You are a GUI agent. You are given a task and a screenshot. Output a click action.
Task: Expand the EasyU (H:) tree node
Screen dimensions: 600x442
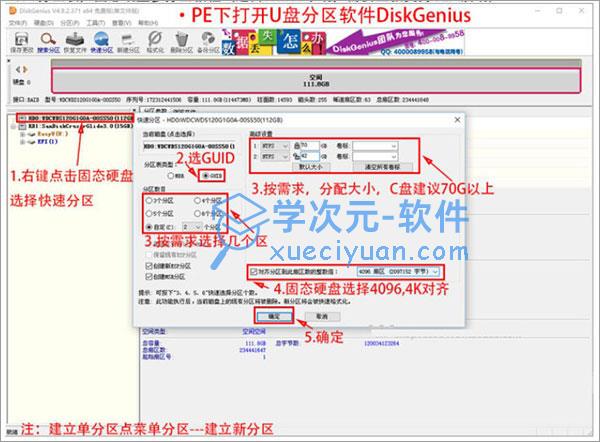tap(22, 134)
